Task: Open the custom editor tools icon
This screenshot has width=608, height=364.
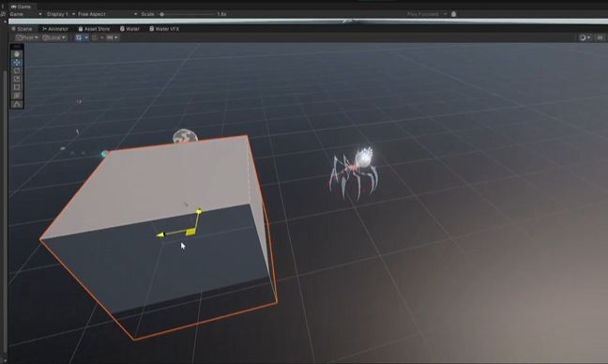Action: coord(17,104)
